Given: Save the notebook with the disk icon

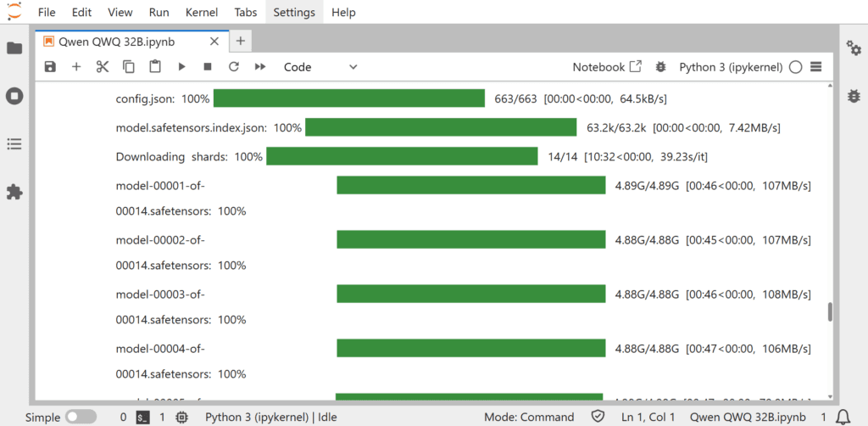Looking at the screenshot, I should [x=50, y=67].
